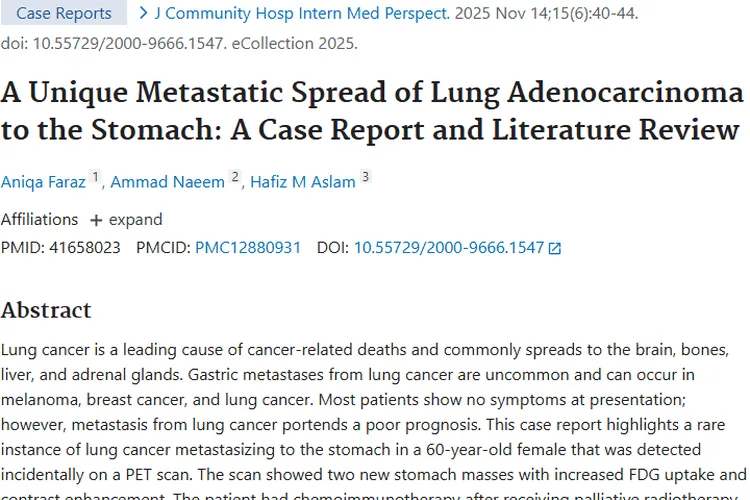The height and width of the screenshot is (500, 750).
Task: Open author Aniqa Faraz's link
Action: click(x=43, y=182)
